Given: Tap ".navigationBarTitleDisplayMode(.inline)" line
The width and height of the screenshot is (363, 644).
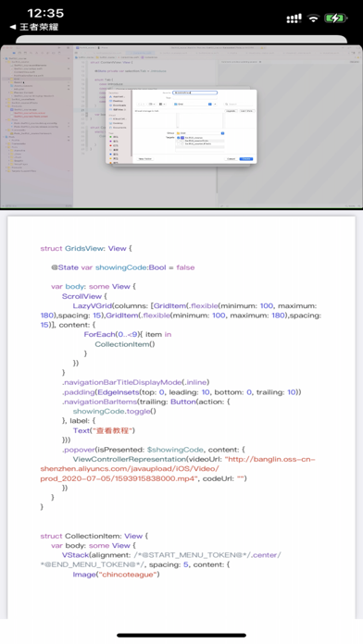Looking at the screenshot, I should tap(136, 382).
